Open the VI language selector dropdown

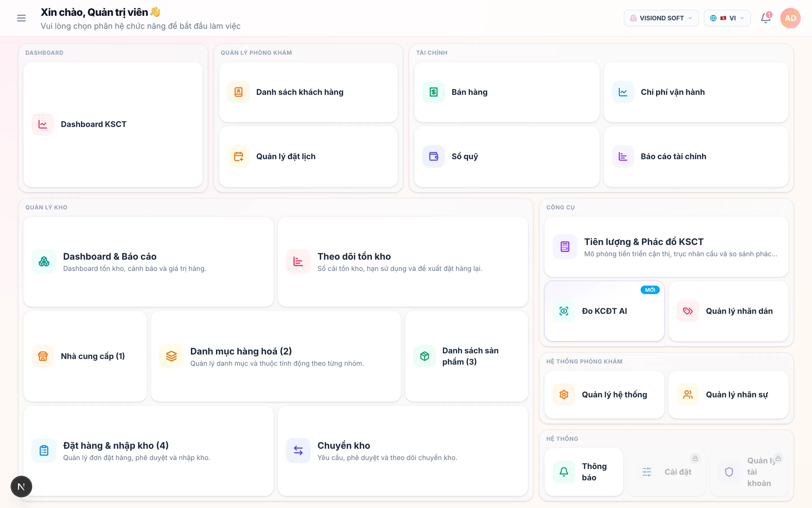coord(727,18)
